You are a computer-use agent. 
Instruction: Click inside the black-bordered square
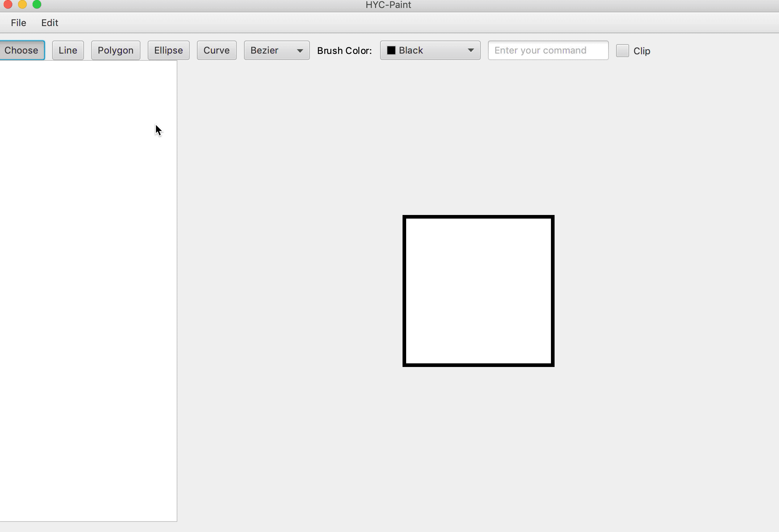pyautogui.click(x=478, y=291)
